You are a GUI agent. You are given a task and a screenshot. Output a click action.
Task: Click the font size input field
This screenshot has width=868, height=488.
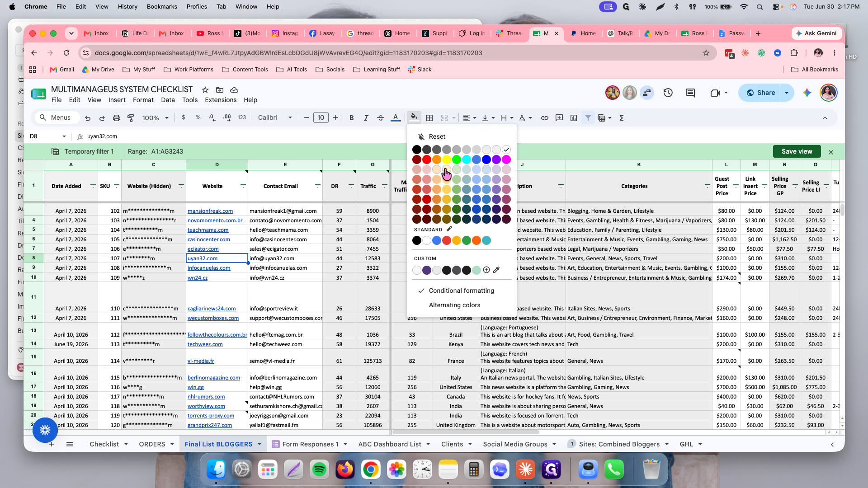point(321,118)
